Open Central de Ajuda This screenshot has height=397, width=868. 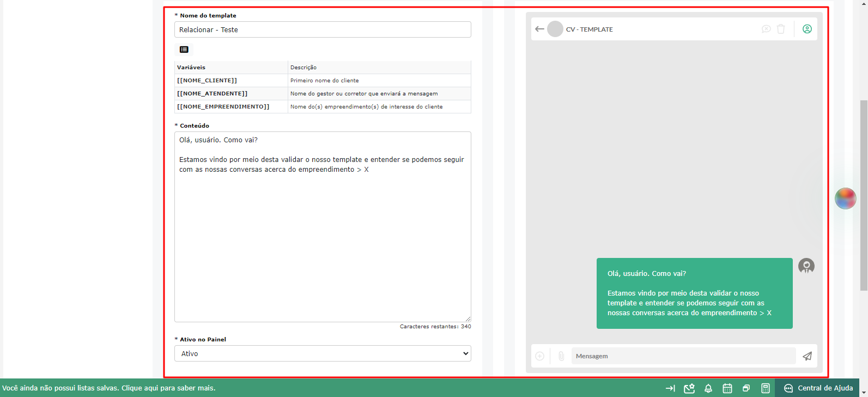point(818,388)
